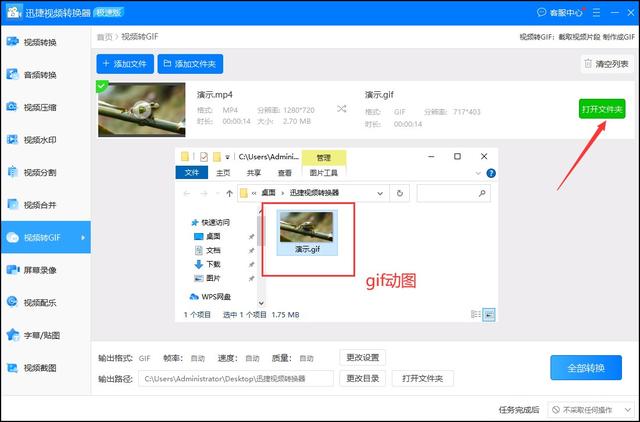Expand the 视频转GIF submenu arrow
This screenshot has width=640, height=422.
(x=83, y=238)
